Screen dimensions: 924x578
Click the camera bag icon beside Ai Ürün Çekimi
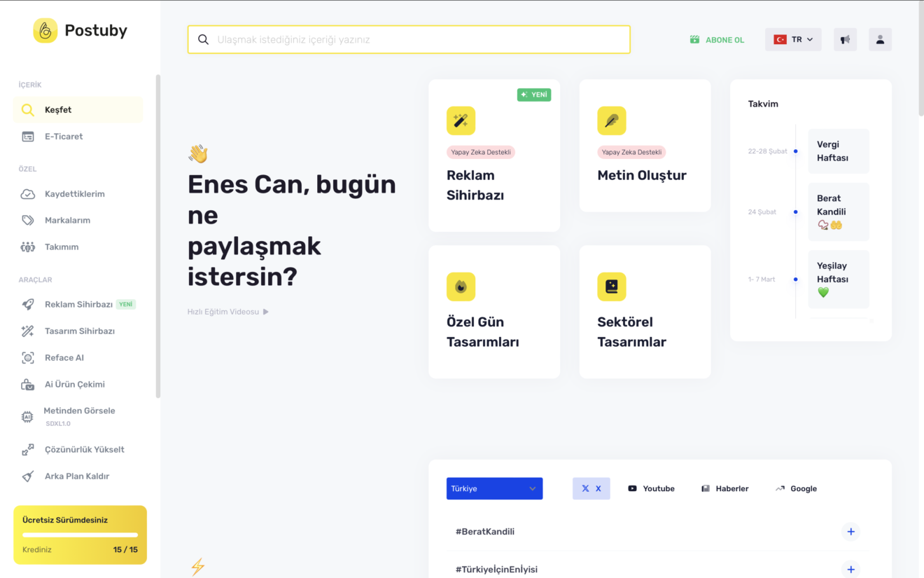[28, 385]
